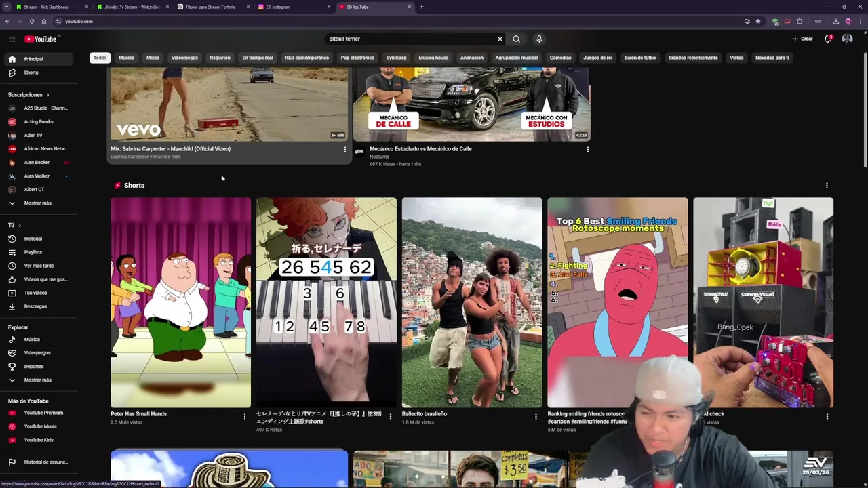Open YouTube Kids link
The image size is (868, 488).
[38, 440]
